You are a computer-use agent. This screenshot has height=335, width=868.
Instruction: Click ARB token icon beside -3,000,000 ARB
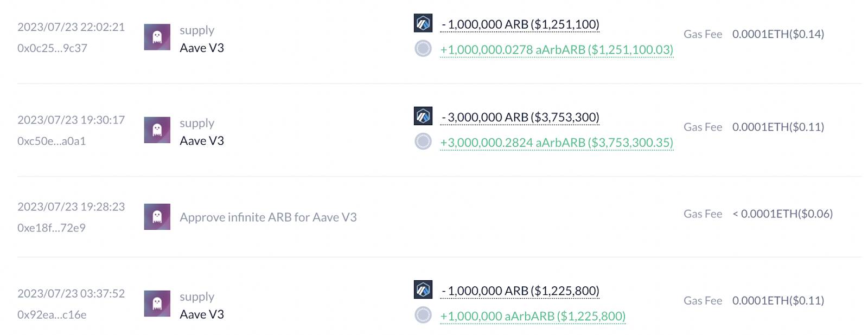tap(423, 116)
